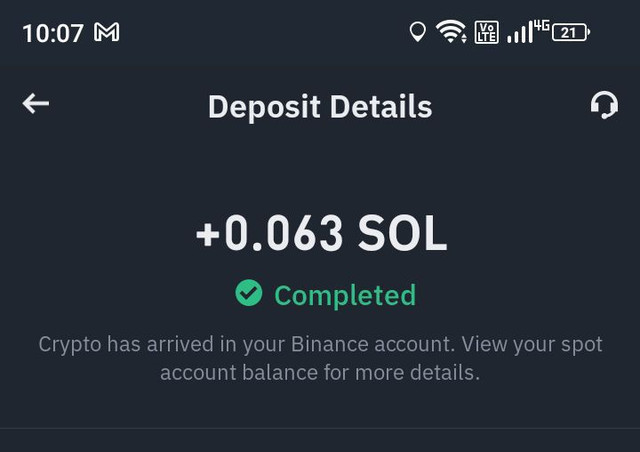This screenshot has width=640, height=452.
Task: Tap the divider line below message
Action: click(320, 428)
